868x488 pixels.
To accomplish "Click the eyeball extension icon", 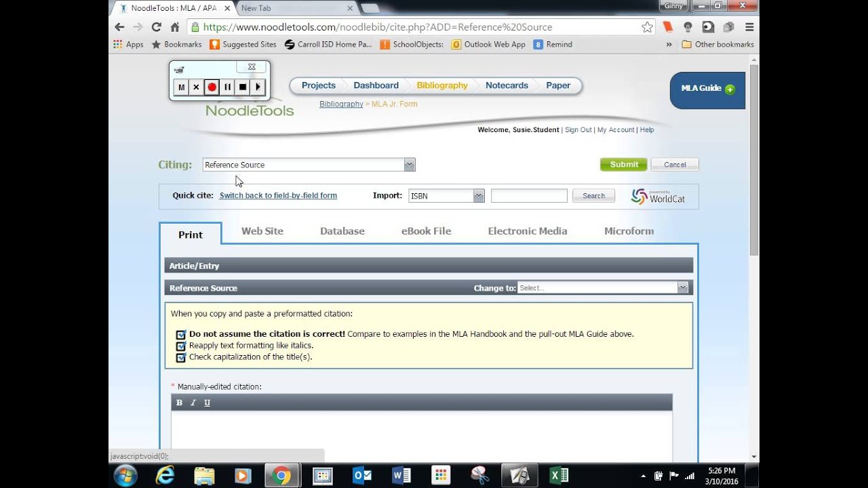I will 708,27.
